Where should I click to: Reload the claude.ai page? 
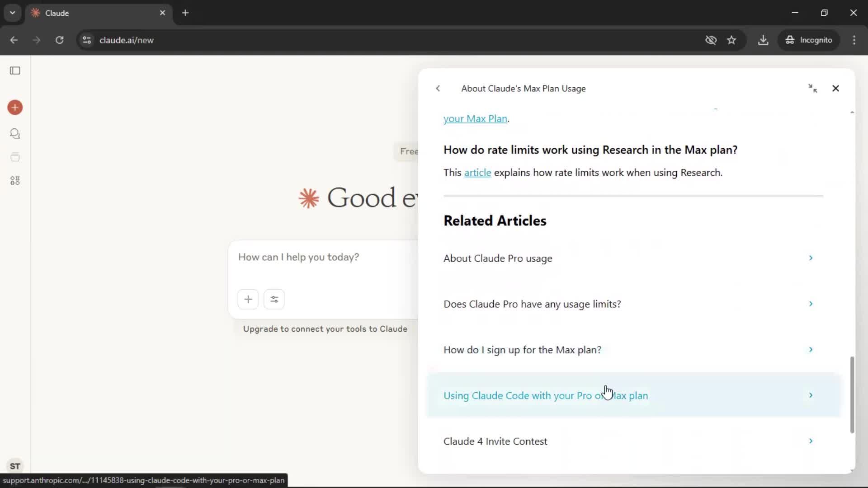(59, 40)
